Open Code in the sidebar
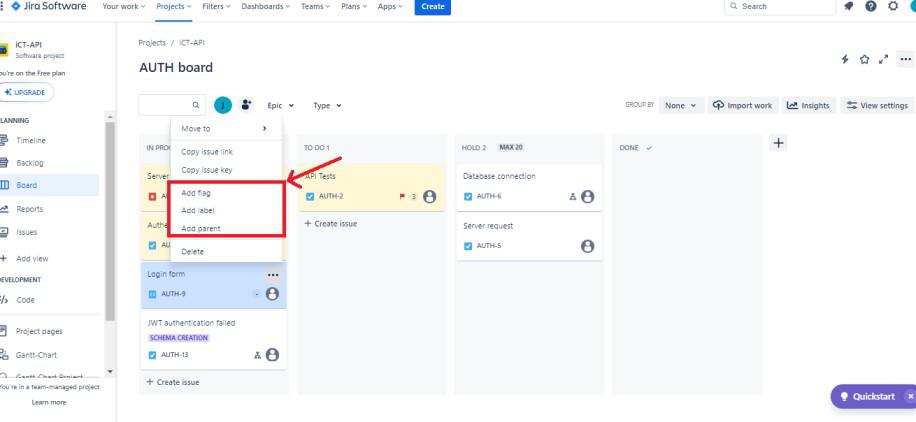Image resolution: width=916 pixels, height=422 pixels. [x=26, y=300]
